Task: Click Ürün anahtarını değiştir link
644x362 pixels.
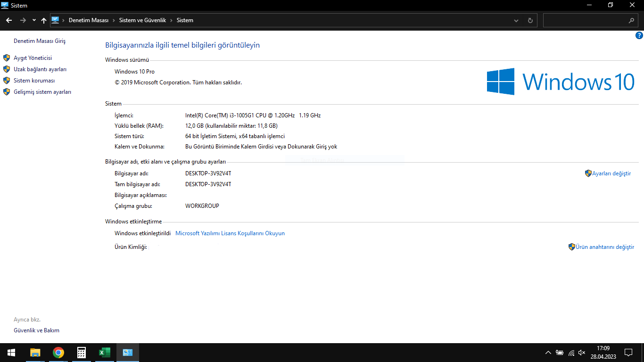Action: click(605, 247)
